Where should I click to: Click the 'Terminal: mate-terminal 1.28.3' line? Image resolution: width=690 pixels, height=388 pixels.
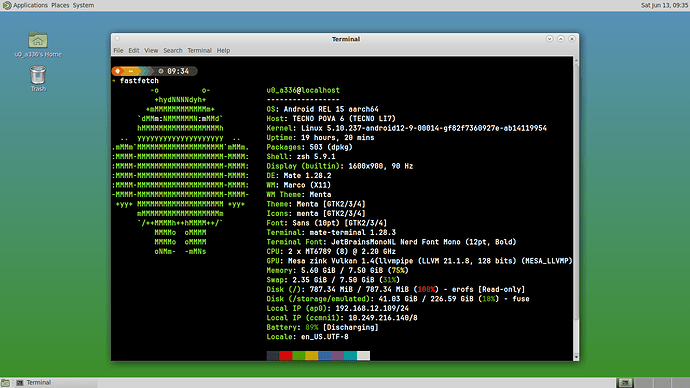(x=331, y=232)
